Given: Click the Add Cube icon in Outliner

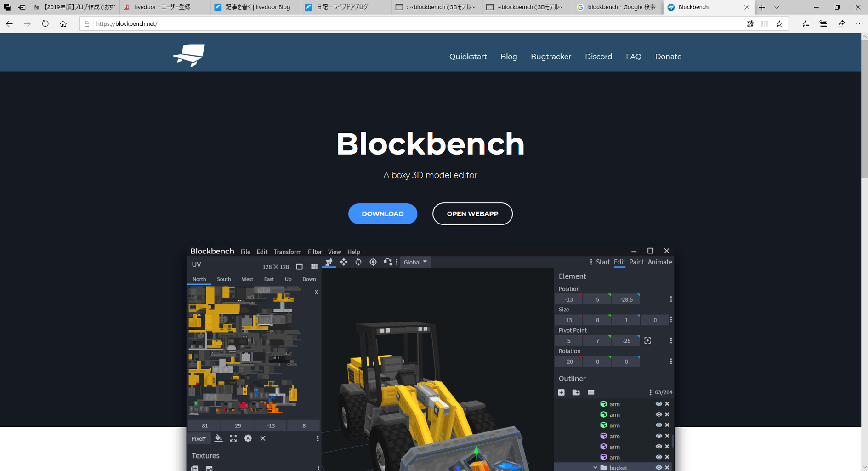Looking at the screenshot, I should [562, 392].
